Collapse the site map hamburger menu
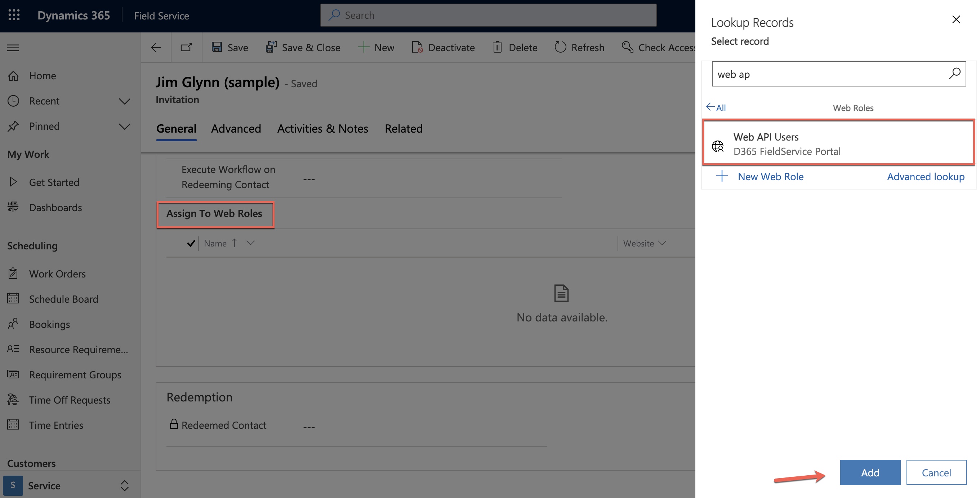Screen dimensions: 980x498 (x=13, y=48)
